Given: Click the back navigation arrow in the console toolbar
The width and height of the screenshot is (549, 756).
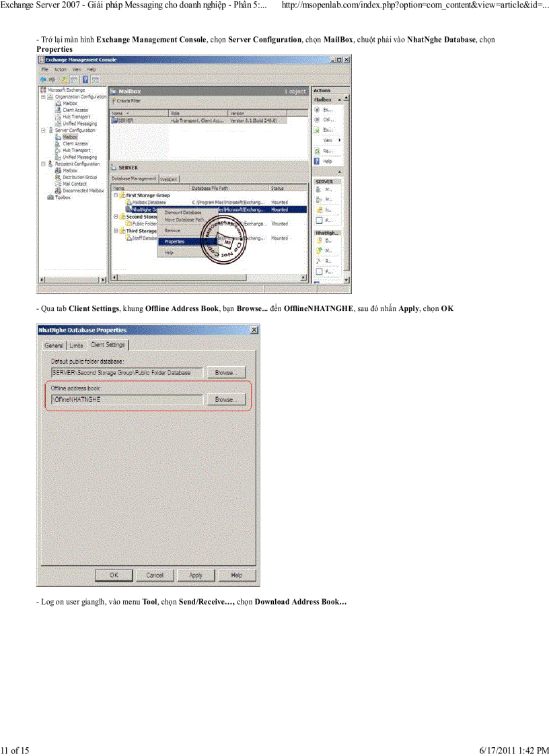Looking at the screenshot, I should (x=42, y=79).
